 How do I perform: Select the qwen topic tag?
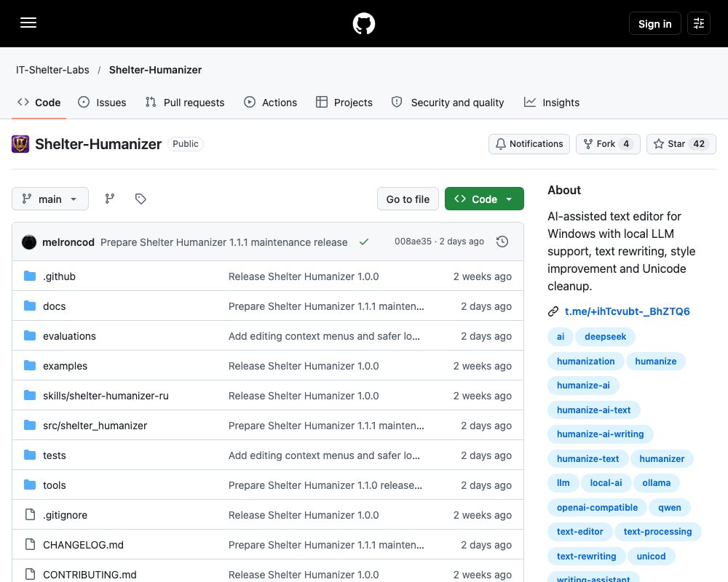click(x=669, y=507)
